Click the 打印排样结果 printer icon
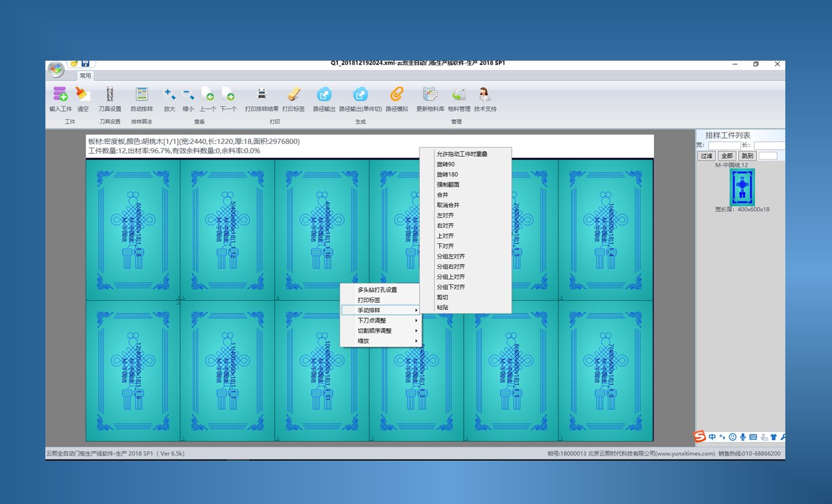This screenshot has width=832, height=504. 262,95
